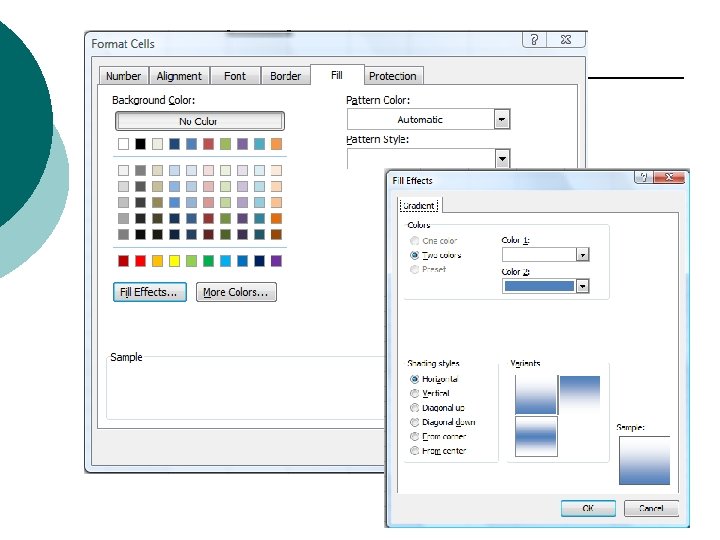Pick the black swatch in the top theme row
This screenshot has width=720, height=540.
141,144
